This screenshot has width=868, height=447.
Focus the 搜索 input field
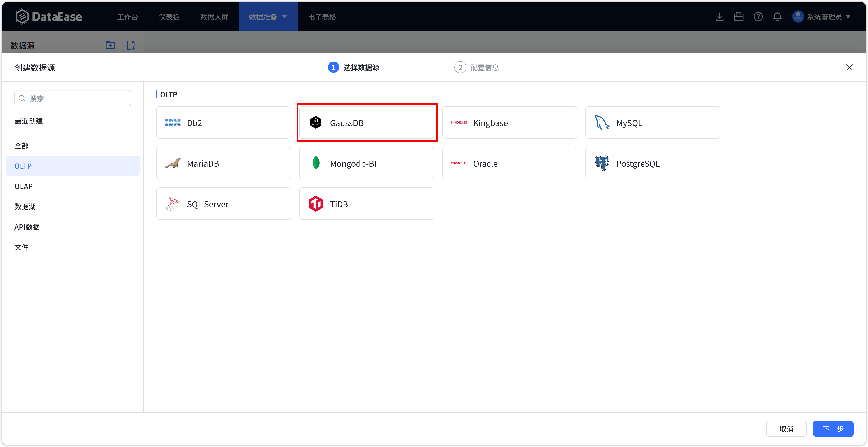click(73, 98)
